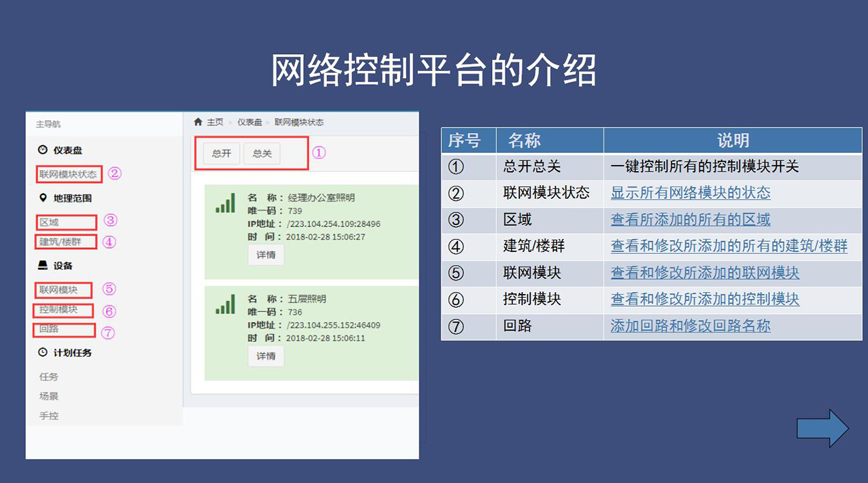Open the 添加回路和修改回路名称 link
868x483 pixels.
[690, 326]
